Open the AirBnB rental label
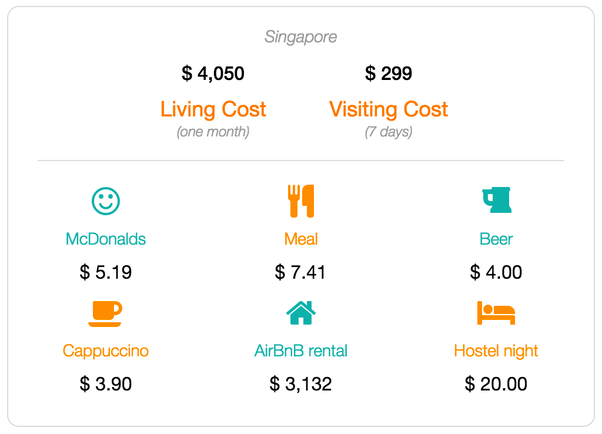Image resolution: width=602 pixels, height=434 pixels. click(x=301, y=351)
